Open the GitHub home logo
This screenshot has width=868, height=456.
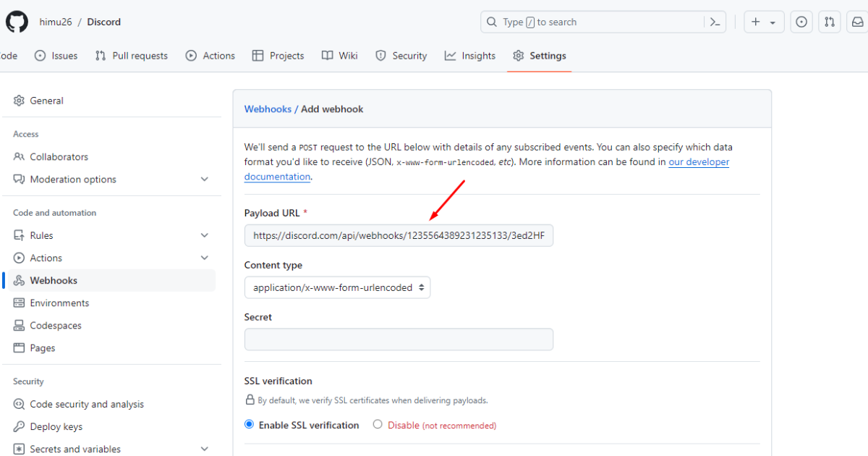(x=17, y=22)
